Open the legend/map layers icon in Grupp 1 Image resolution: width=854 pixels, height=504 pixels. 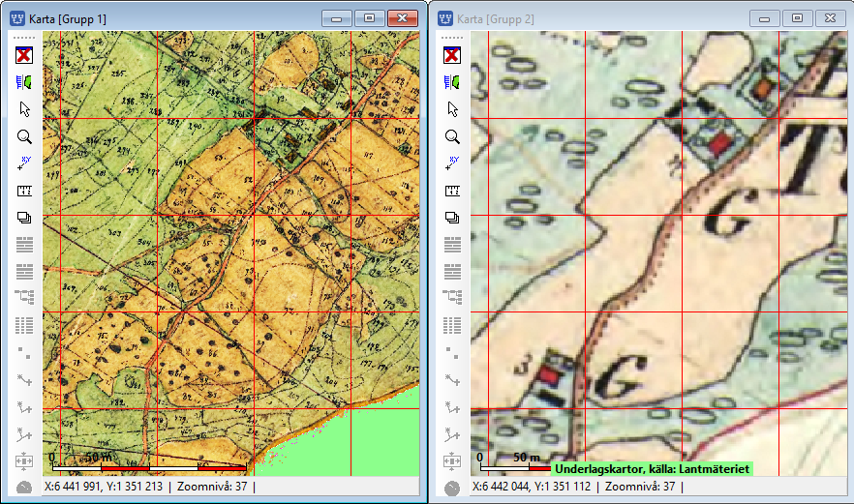(24, 82)
